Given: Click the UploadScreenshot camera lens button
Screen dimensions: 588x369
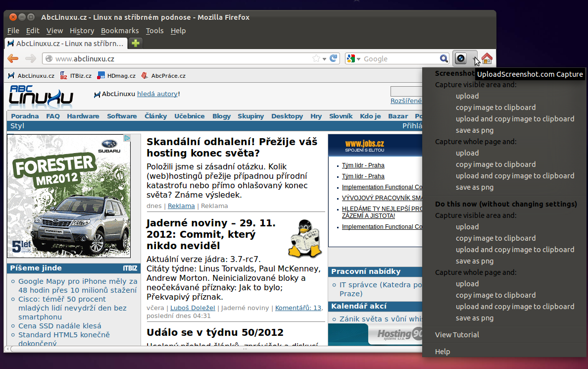Looking at the screenshot, I should 461,58.
